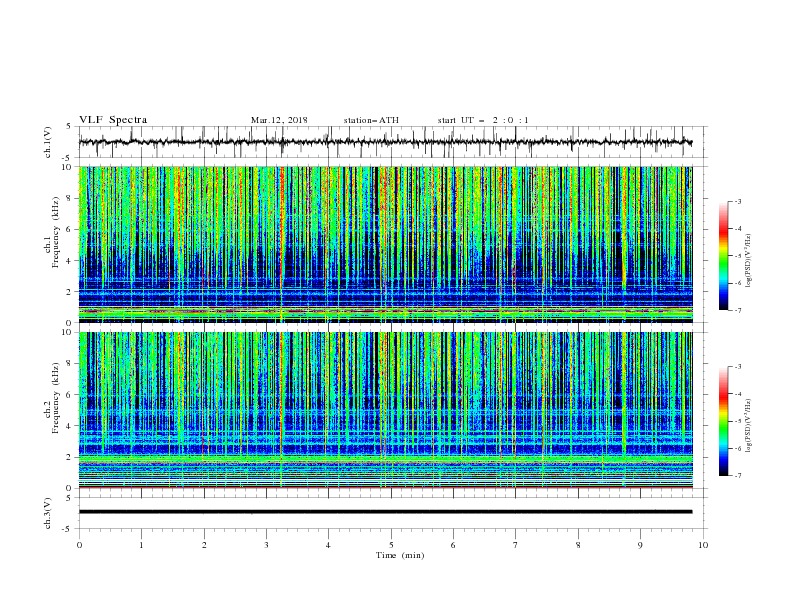Click the "4" tick on the time axis
This screenshot has height=612, width=792.
click(328, 545)
